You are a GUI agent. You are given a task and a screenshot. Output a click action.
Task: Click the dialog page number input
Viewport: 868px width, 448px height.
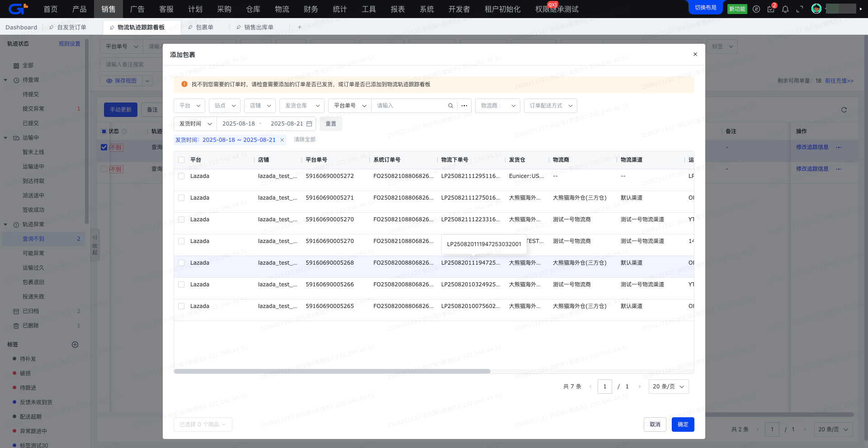[605, 387]
